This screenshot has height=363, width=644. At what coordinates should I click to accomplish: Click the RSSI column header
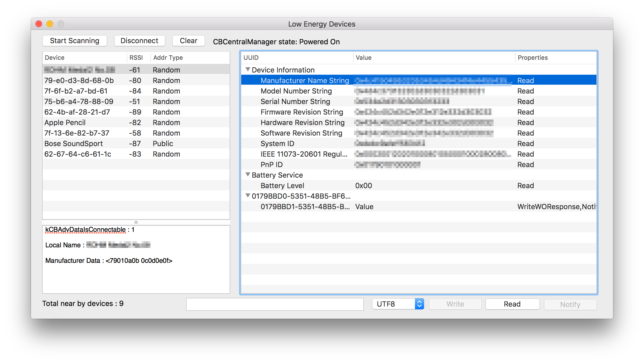136,57
